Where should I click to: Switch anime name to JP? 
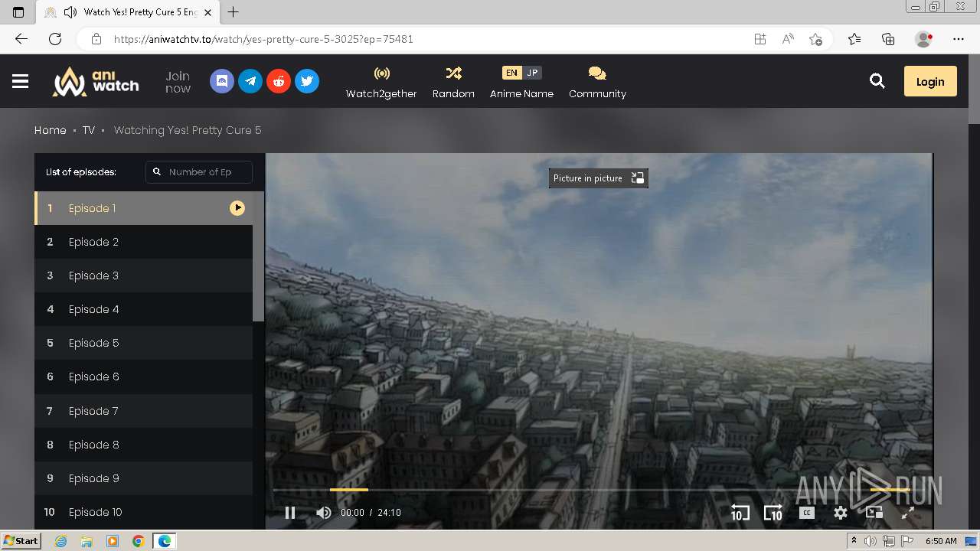point(532,73)
